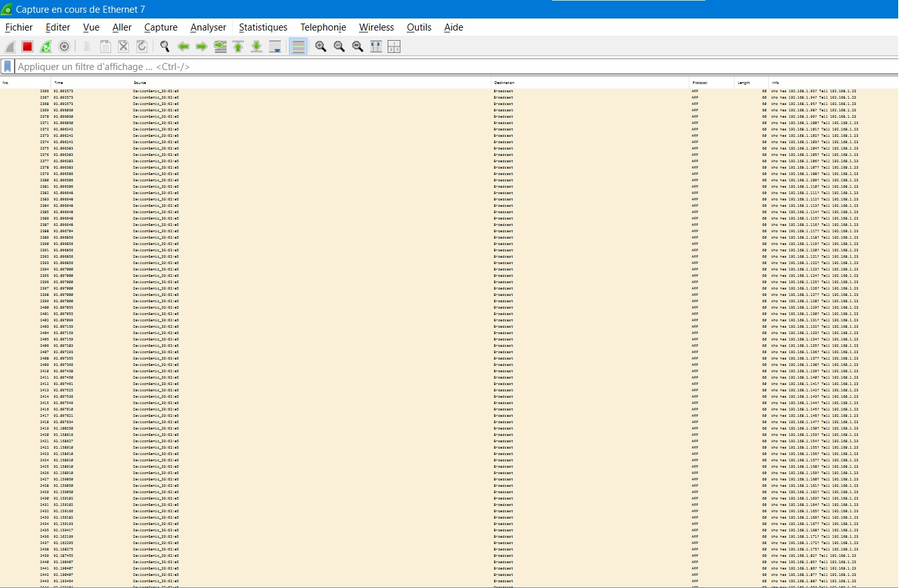The height and width of the screenshot is (588, 909).
Task: Open the Go to specified packet tool
Action: 220,46
